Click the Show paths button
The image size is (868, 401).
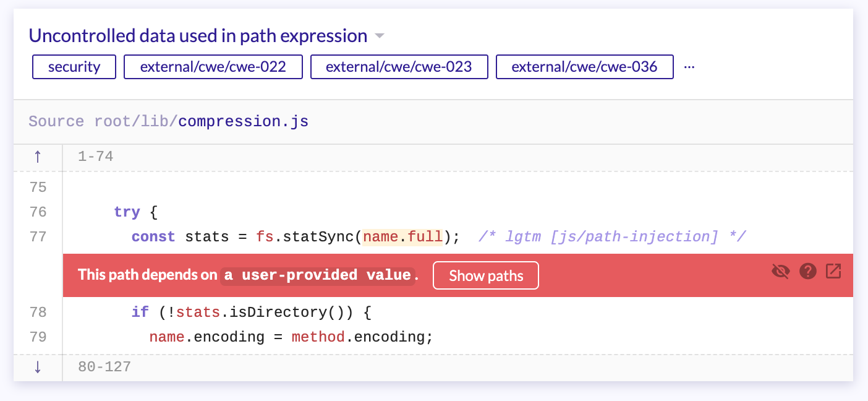[486, 275]
